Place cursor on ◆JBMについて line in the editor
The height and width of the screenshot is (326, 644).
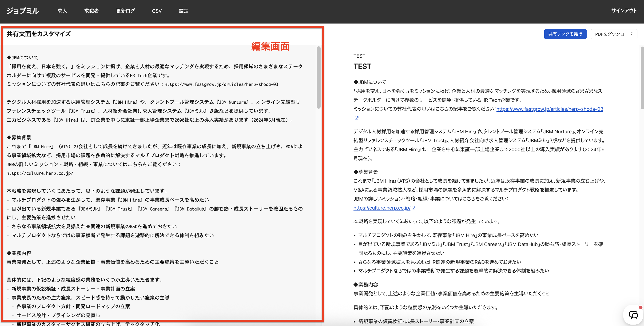point(23,57)
